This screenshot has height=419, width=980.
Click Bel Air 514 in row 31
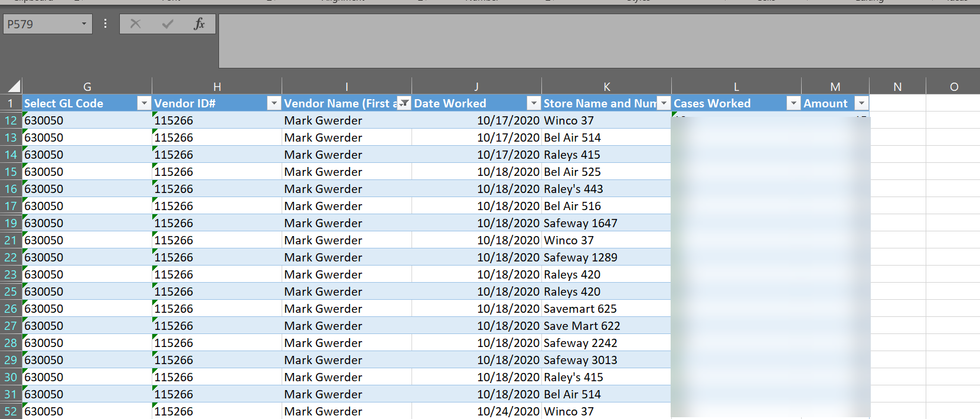[x=606, y=394]
